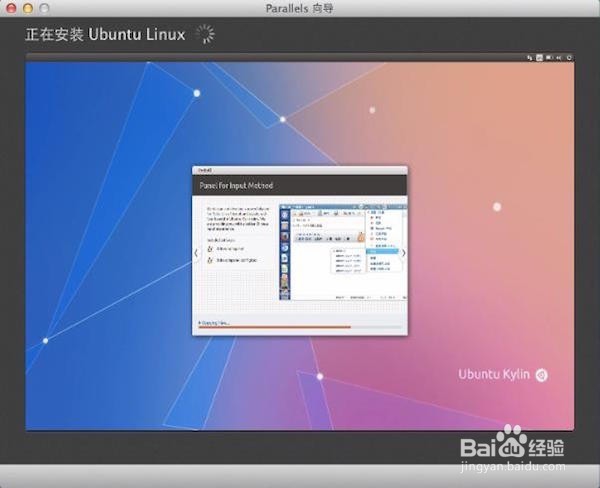Click the "正在安装 Ubuntu Linux" status text
Screen dimensions: 600x488
click(105, 34)
